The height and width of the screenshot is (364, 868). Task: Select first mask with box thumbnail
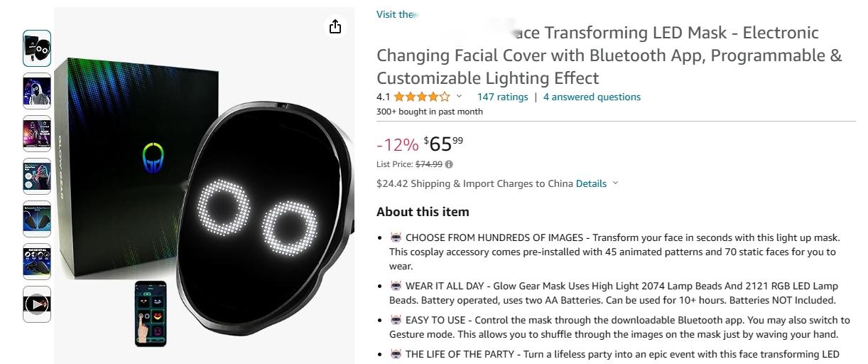click(37, 48)
